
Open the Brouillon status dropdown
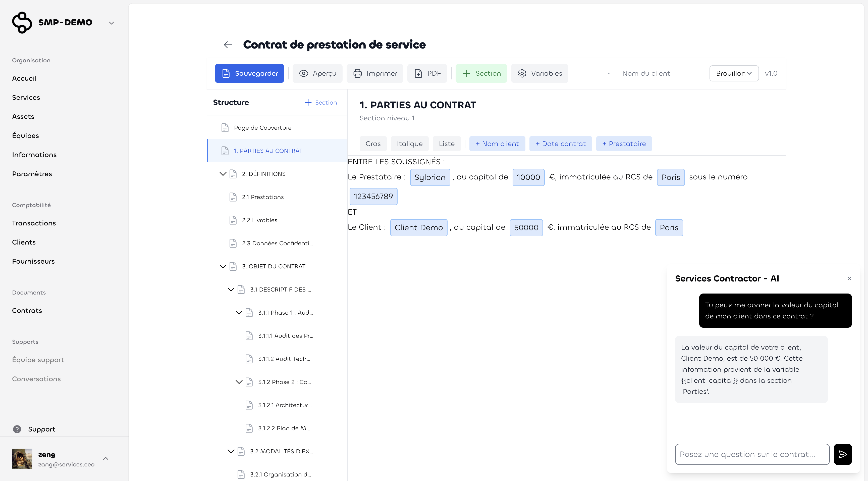coord(734,73)
